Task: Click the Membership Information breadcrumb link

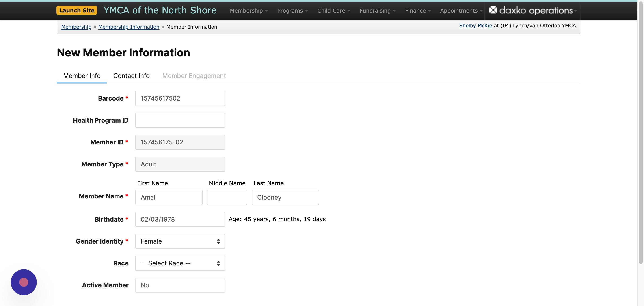Action: click(x=129, y=27)
